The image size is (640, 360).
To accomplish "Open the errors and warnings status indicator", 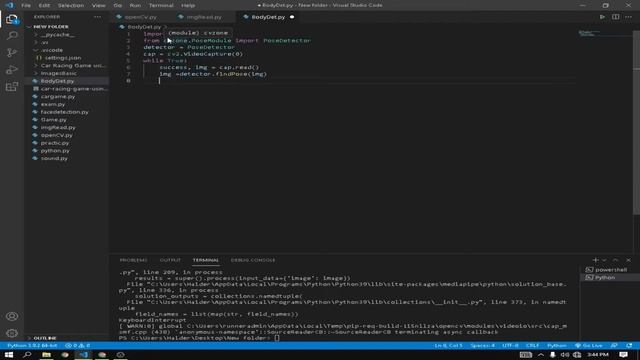I will (x=78, y=345).
